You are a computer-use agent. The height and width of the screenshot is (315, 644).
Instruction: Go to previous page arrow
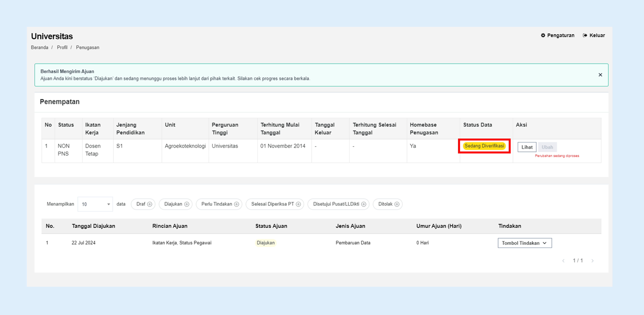pyautogui.click(x=563, y=261)
